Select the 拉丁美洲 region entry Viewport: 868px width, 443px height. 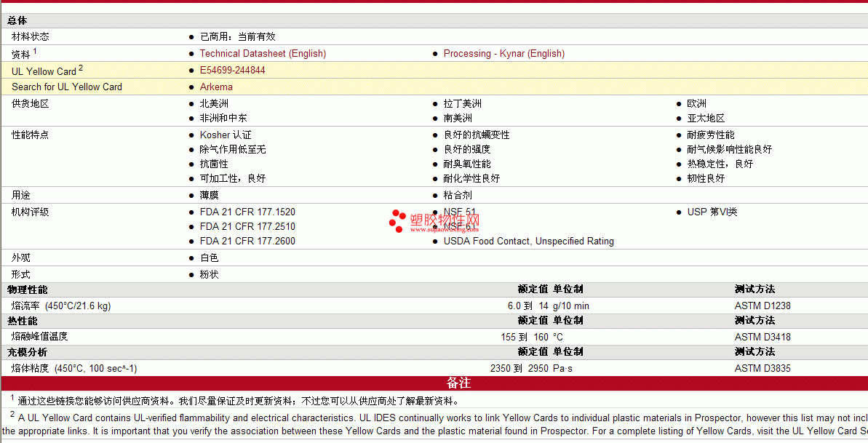[463, 103]
